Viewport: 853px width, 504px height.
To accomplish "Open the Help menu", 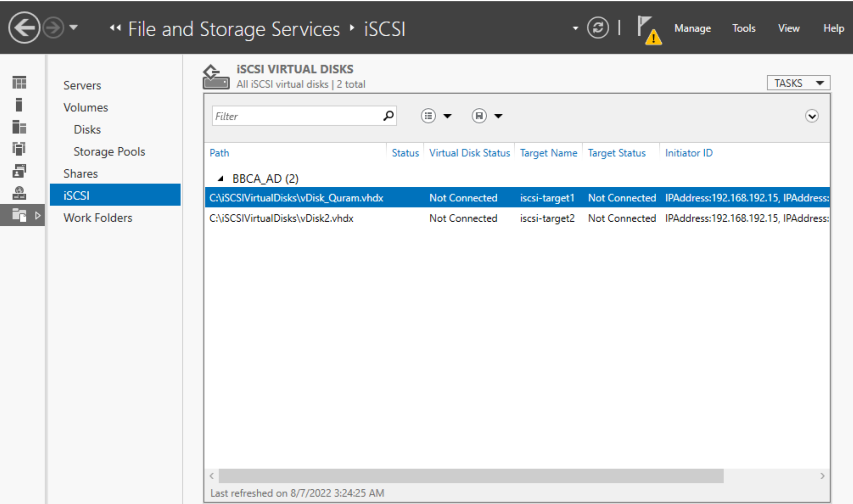I will (834, 28).
